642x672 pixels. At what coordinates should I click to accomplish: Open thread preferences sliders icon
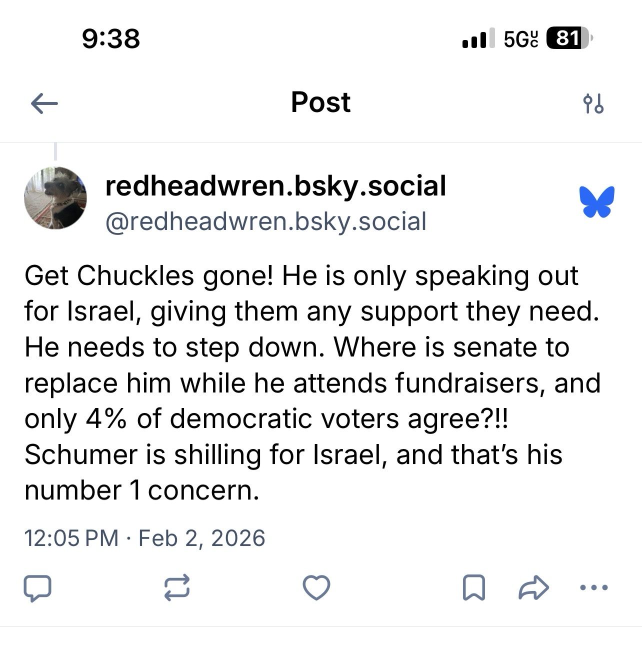click(593, 104)
